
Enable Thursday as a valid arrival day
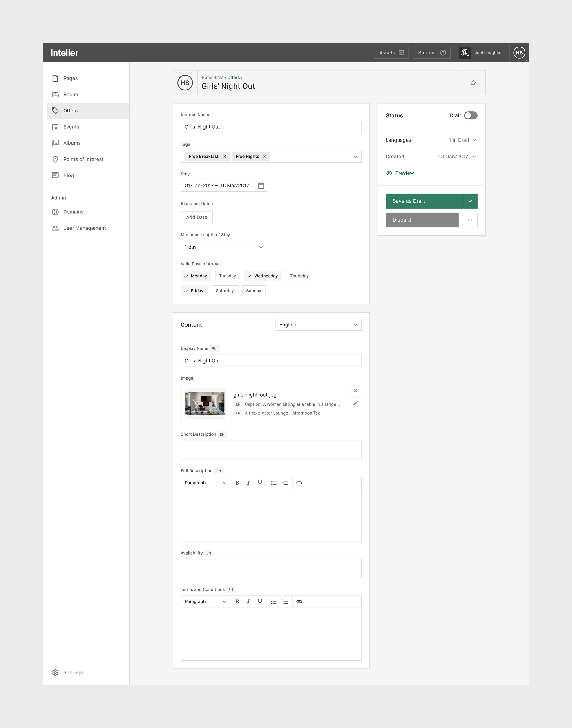pos(299,276)
